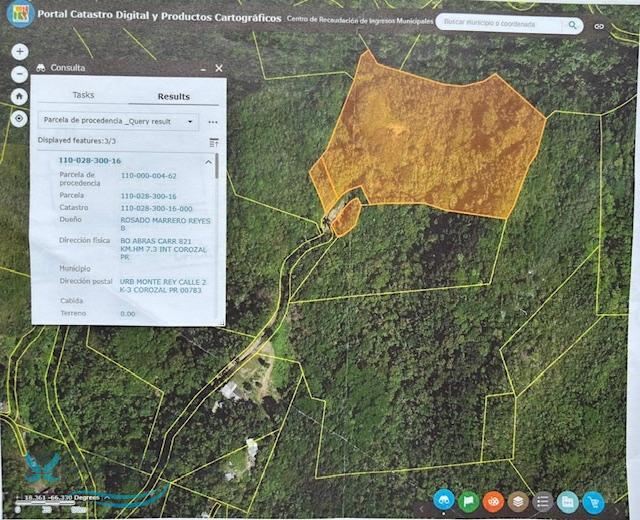The width and height of the screenshot is (640, 520).
Task: Zoom in on the map
Action: point(19,51)
